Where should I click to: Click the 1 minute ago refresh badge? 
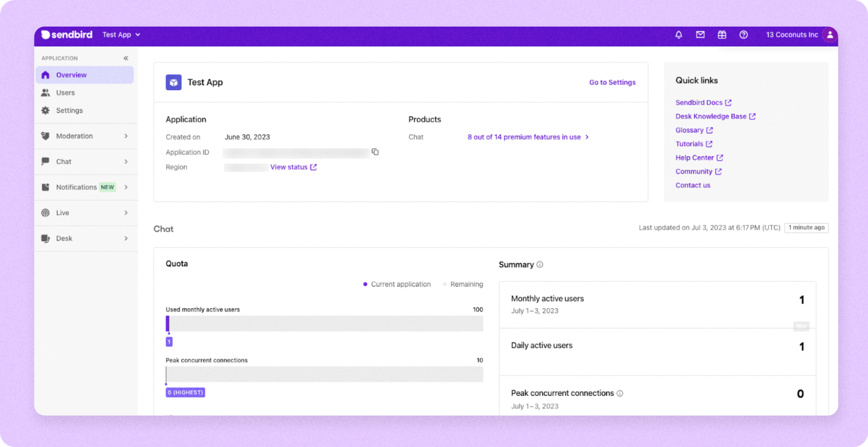click(806, 228)
